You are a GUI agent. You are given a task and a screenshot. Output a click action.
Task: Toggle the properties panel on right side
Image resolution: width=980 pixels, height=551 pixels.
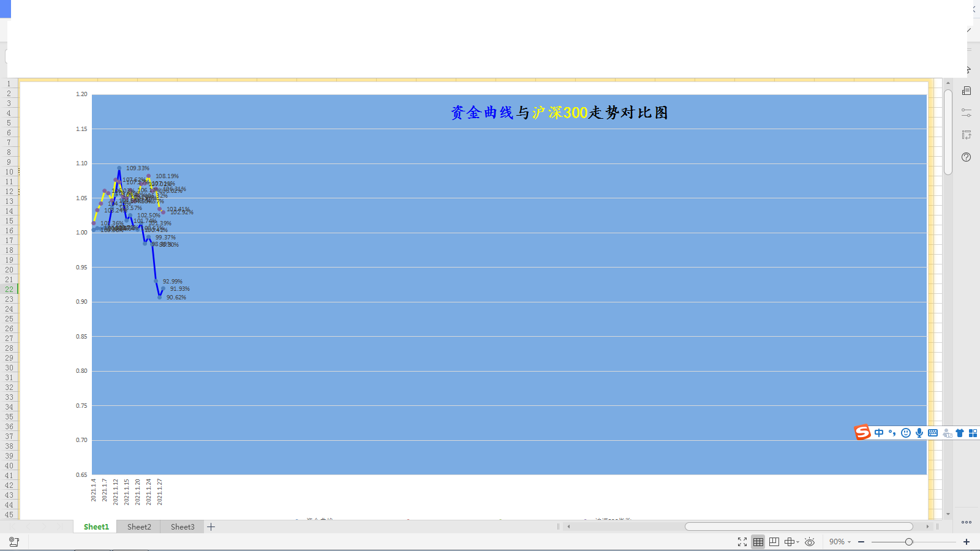(x=966, y=90)
